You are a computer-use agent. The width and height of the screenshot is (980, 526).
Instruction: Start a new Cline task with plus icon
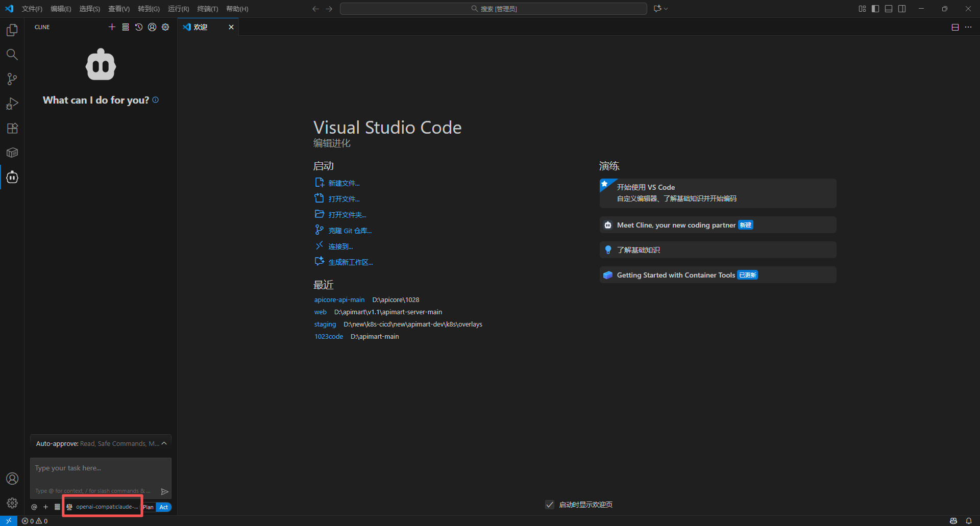click(112, 27)
